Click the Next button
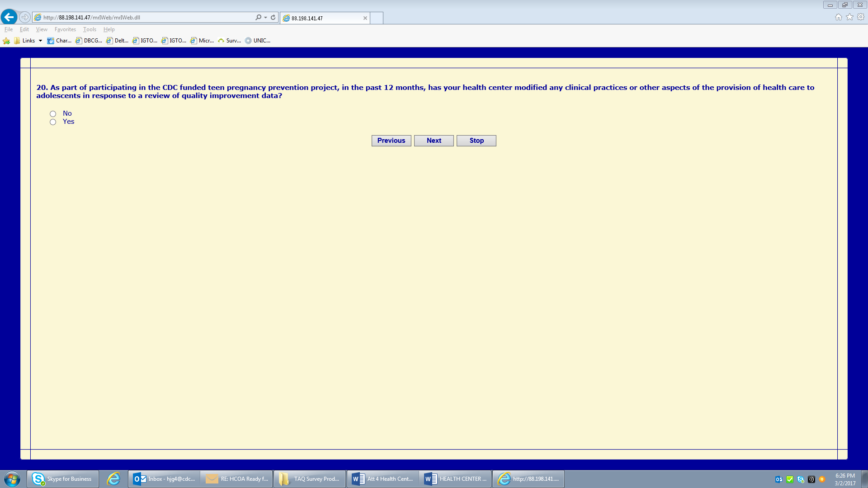The image size is (868, 488). click(x=434, y=141)
